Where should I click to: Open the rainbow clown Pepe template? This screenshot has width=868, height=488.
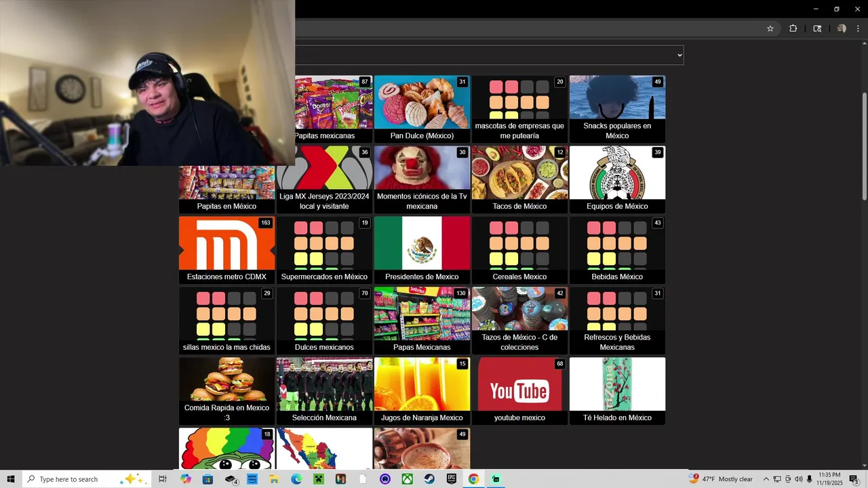point(226,448)
